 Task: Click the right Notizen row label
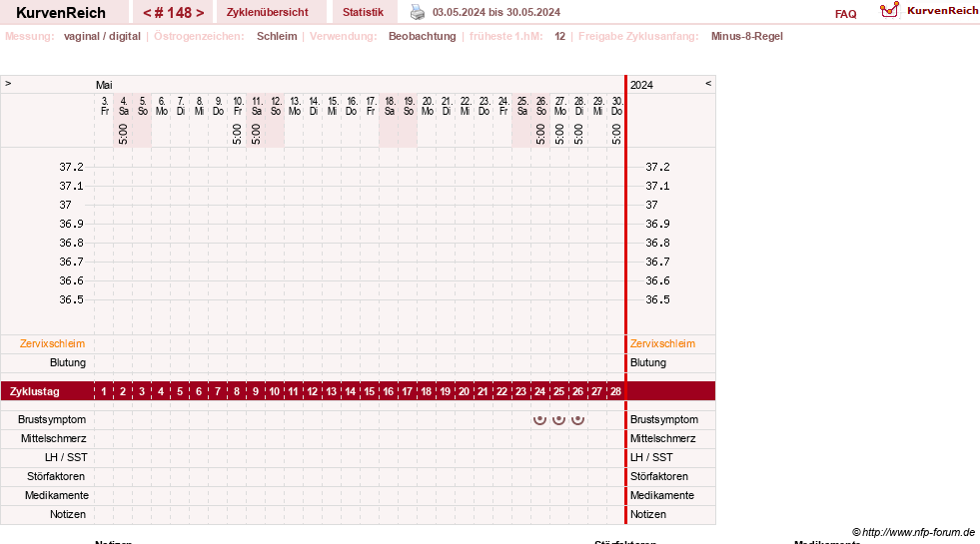click(x=648, y=515)
